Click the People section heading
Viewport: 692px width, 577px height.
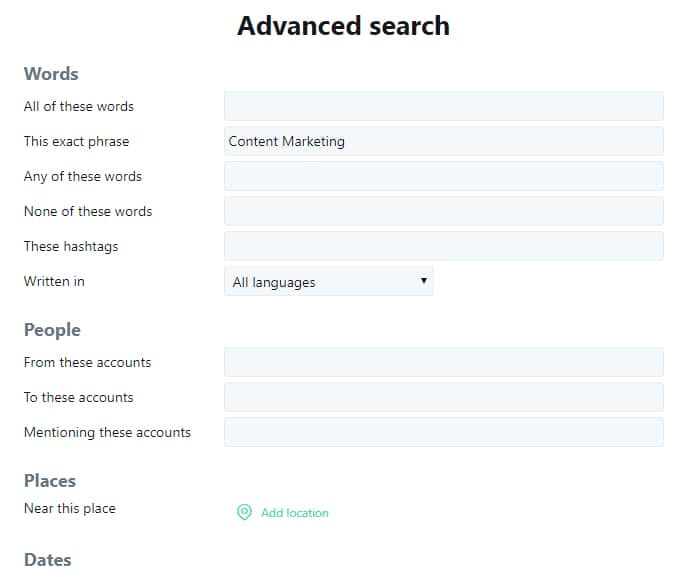pyautogui.click(x=52, y=330)
